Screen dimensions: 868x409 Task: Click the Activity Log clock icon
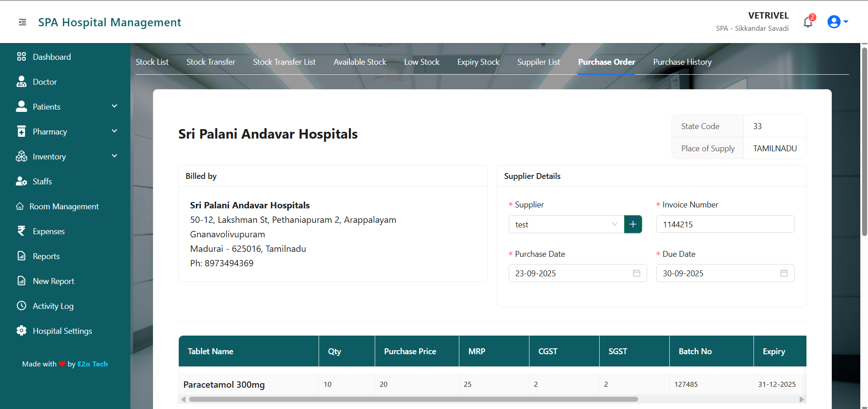point(21,306)
